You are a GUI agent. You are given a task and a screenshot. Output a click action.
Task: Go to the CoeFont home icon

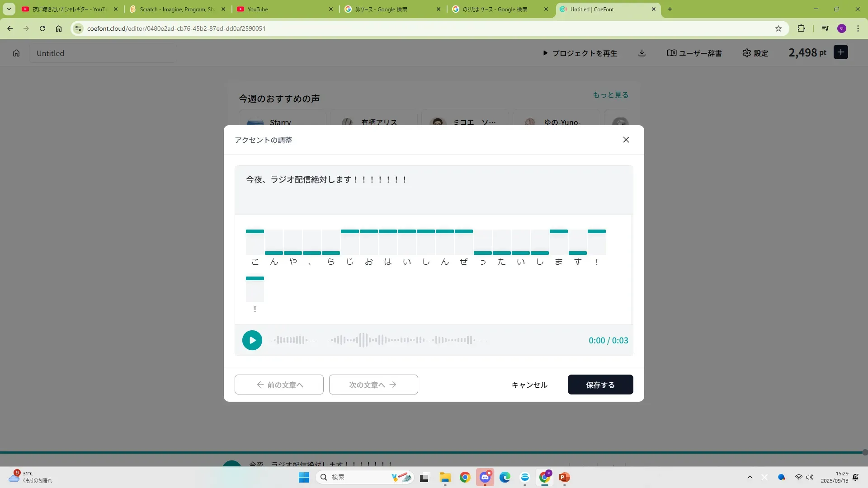(16, 53)
